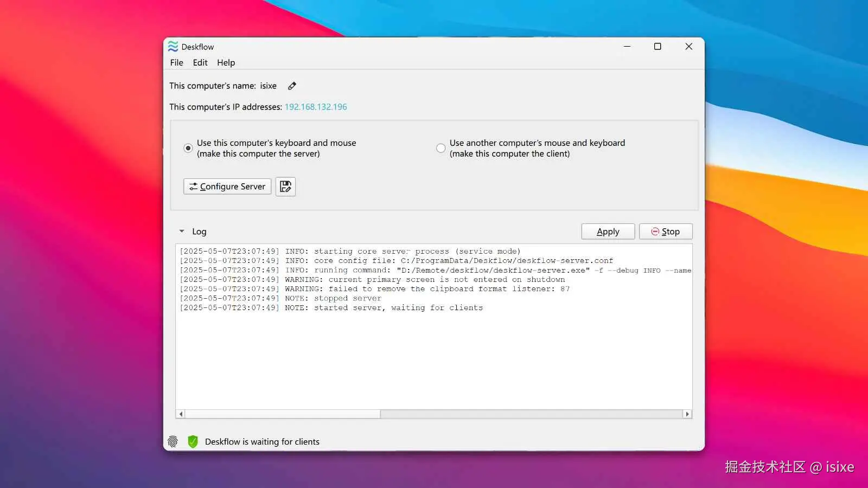Click the save configuration icon button
This screenshot has width=868, height=488.
pyautogui.click(x=285, y=187)
